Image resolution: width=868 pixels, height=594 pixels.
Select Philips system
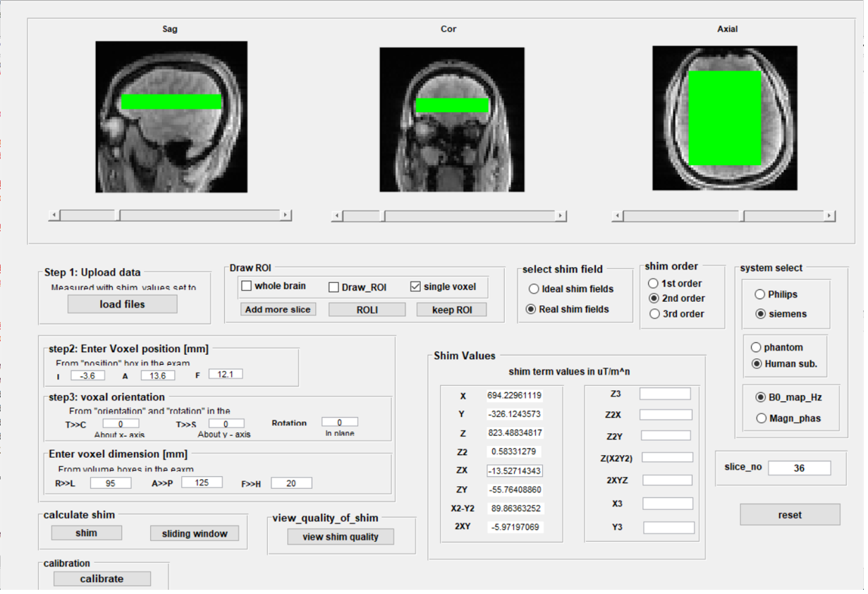759,294
